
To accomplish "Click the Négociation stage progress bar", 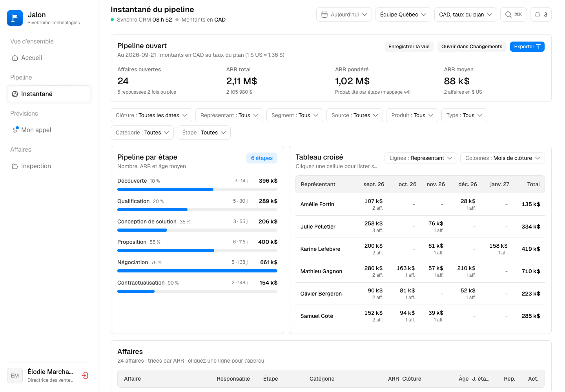I will (197, 271).
